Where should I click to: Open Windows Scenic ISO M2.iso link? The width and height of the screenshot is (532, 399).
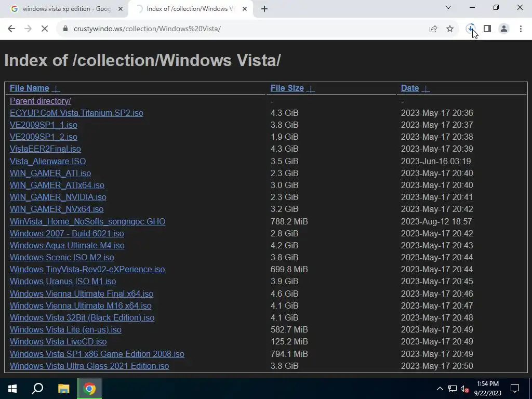62,258
